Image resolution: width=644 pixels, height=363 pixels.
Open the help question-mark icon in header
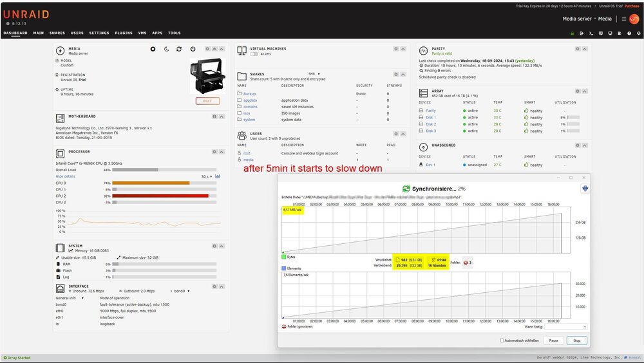[629, 33]
